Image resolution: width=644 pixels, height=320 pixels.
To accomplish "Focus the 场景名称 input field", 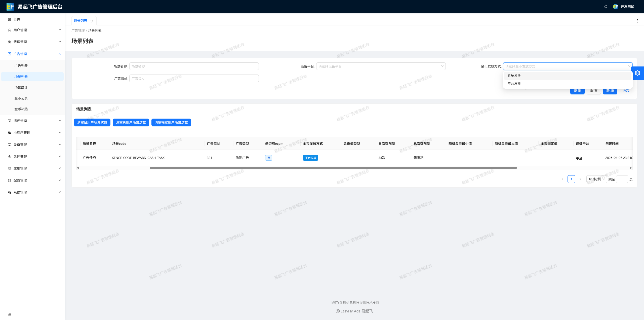I will 194,66.
